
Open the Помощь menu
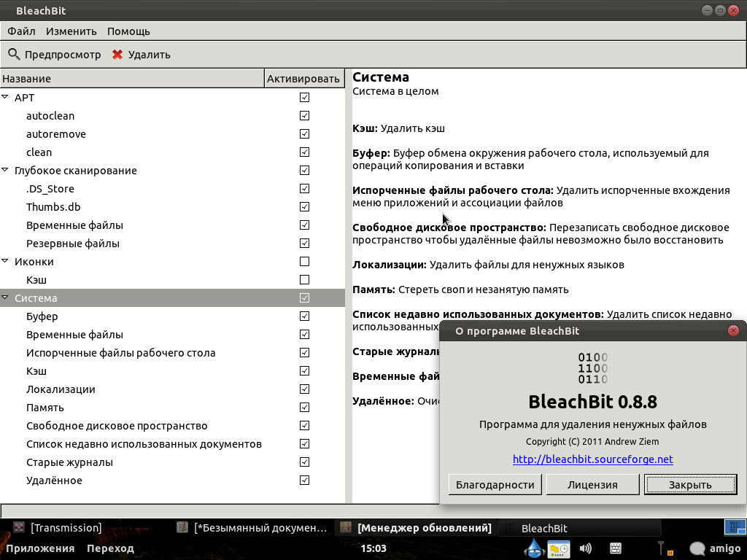pos(128,31)
